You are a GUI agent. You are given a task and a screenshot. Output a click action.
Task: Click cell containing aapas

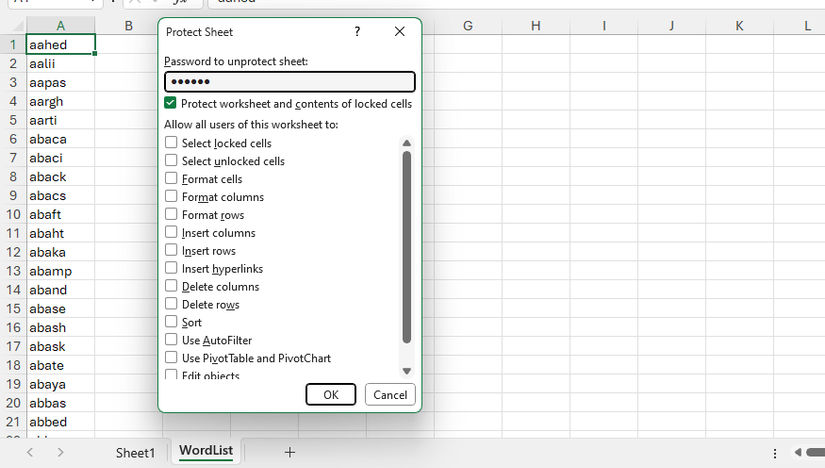click(61, 82)
